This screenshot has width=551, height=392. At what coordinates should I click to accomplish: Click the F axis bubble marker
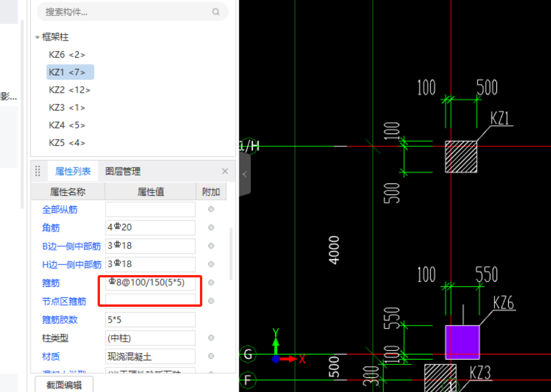[x=248, y=380]
